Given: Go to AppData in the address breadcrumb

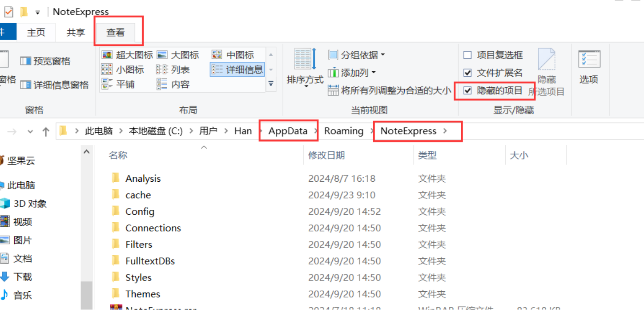Looking at the screenshot, I should [x=288, y=131].
